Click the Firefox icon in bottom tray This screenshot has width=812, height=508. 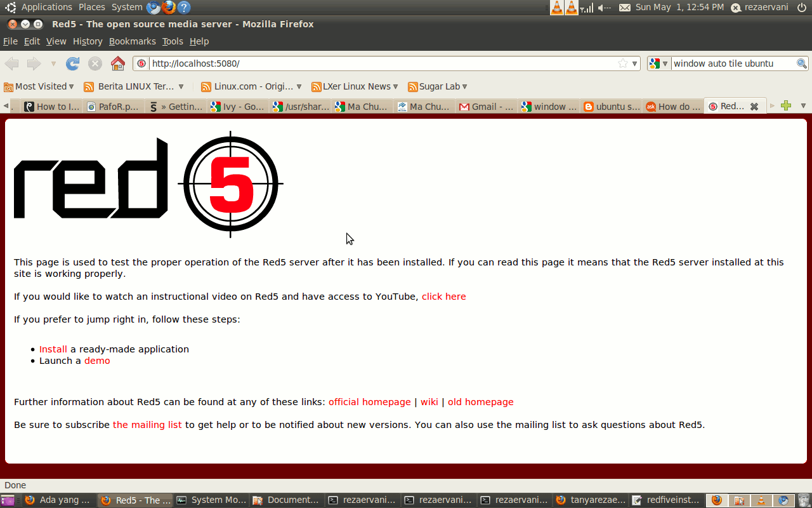tap(717, 500)
